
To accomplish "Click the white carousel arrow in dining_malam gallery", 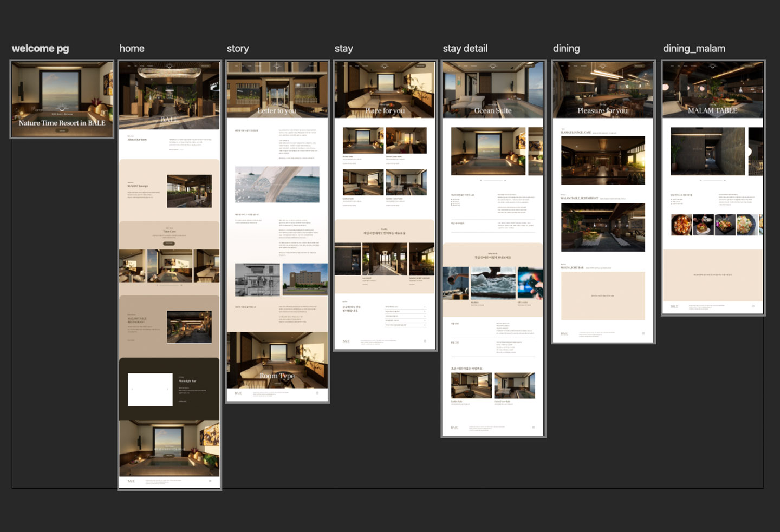I will (x=750, y=152).
